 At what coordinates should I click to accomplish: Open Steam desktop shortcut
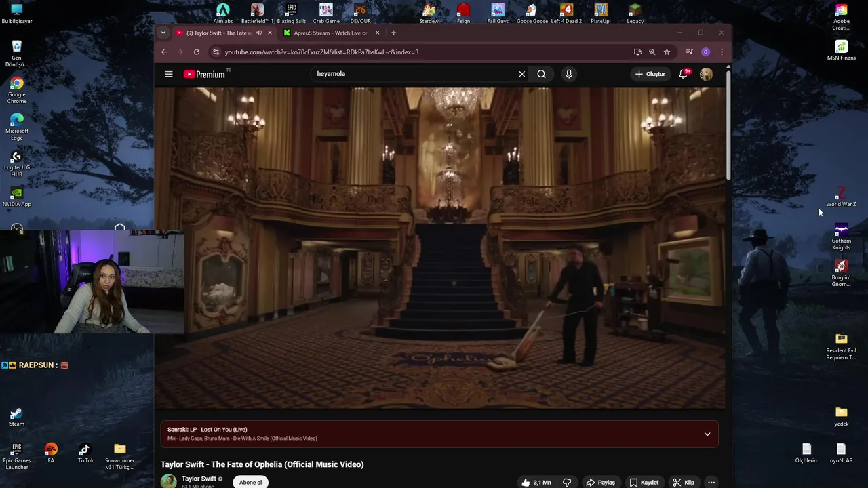pyautogui.click(x=17, y=417)
